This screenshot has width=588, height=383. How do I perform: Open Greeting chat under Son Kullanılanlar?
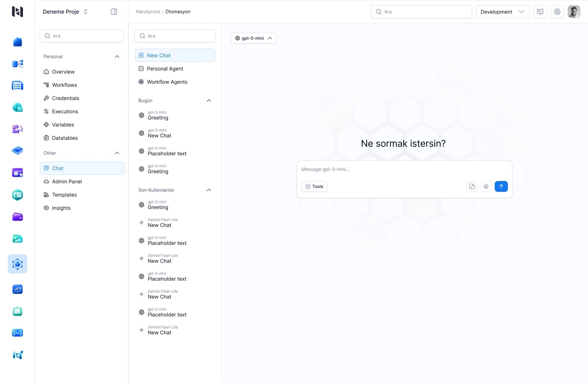[x=175, y=205]
